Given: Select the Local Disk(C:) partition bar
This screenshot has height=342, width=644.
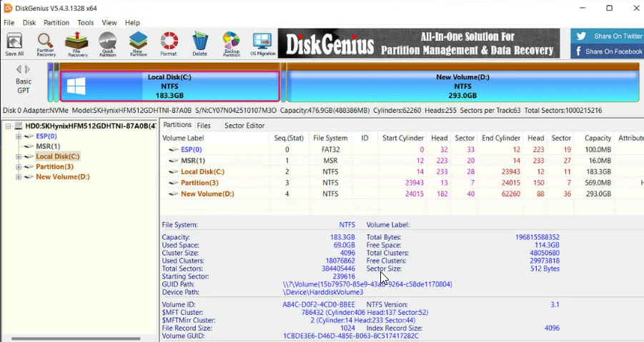Looking at the screenshot, I should coord(169,86).
